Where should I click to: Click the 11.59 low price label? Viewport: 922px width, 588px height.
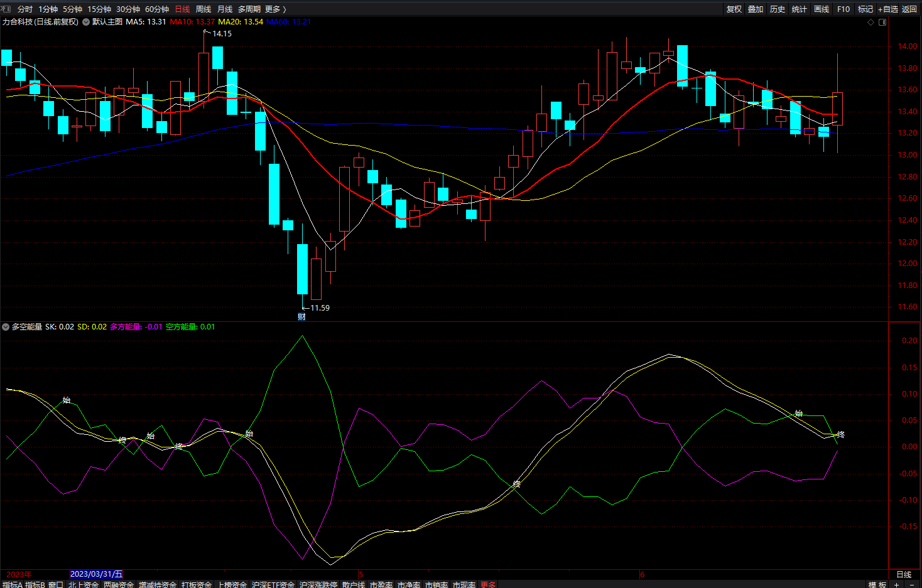[320, 308]
